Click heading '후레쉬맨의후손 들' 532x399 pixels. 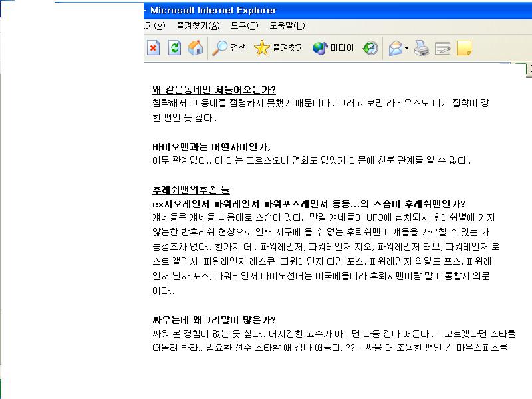[191, 190]
